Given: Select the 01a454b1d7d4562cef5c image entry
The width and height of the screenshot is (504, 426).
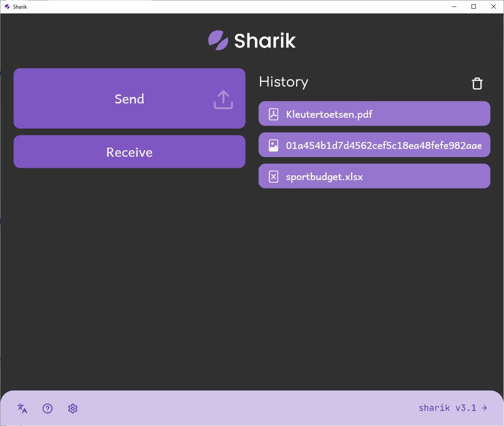Looking at the screenshot, I should coord(374,145).
